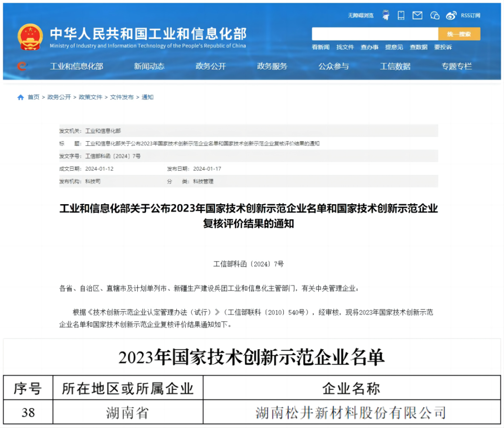Open the mobile version phone icon
The width and height of the screenshot is (504, 428).
[401, 15]
